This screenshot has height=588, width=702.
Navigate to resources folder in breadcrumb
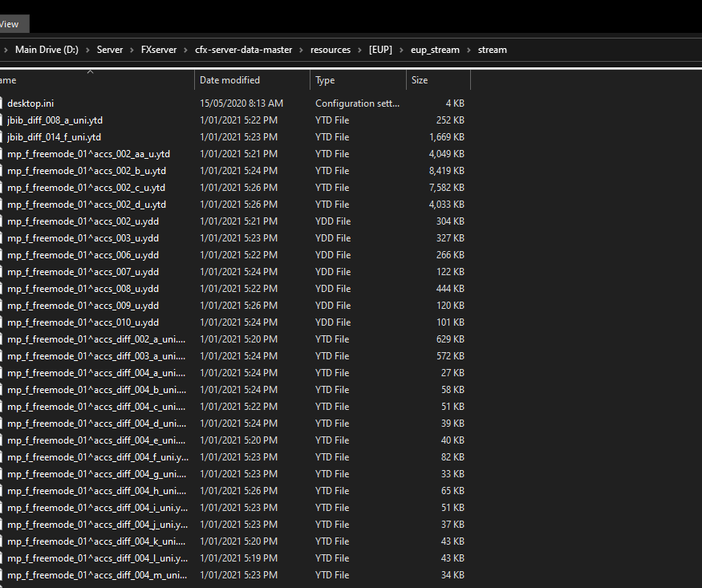(331, 50)
